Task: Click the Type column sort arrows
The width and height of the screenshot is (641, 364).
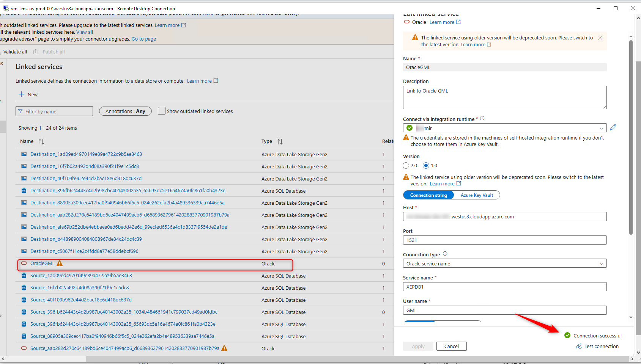Action: tap(280, 141)
